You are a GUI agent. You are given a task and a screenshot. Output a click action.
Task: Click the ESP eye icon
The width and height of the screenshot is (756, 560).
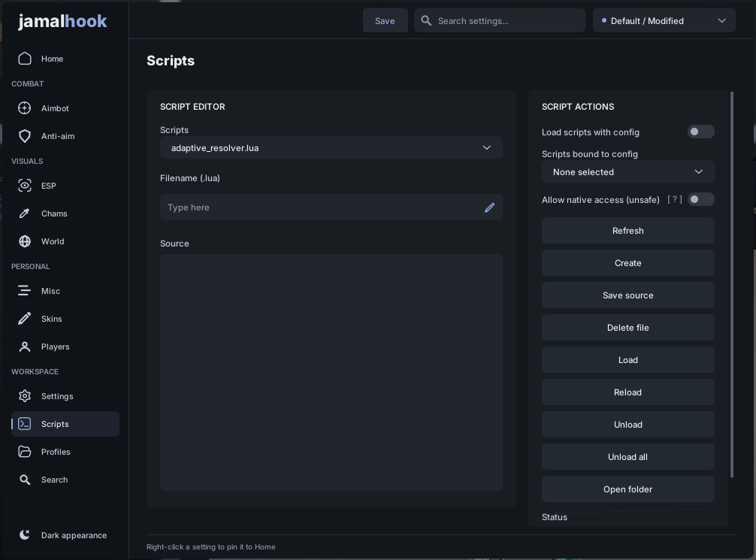pyautogui.click(x=25, y=185)
